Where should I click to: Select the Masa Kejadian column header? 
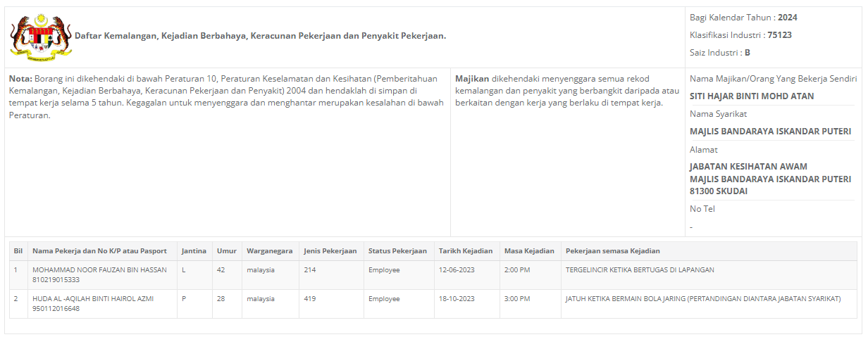click(529, 251)
